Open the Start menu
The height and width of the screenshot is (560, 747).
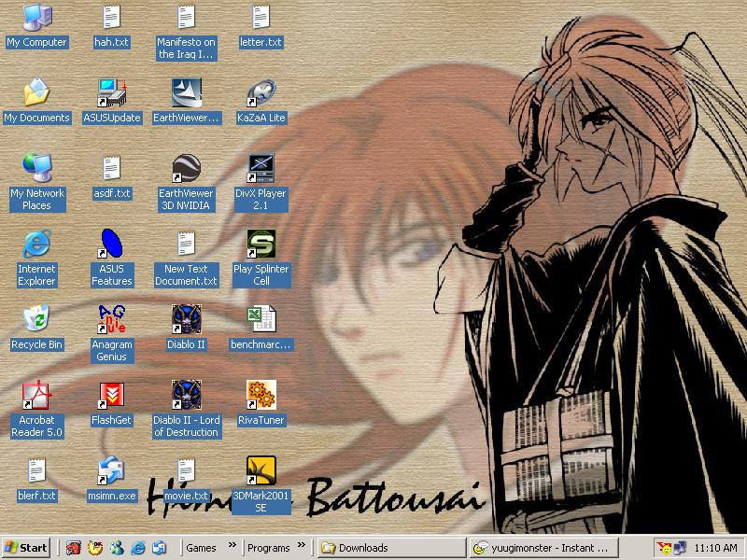point(27,548)
